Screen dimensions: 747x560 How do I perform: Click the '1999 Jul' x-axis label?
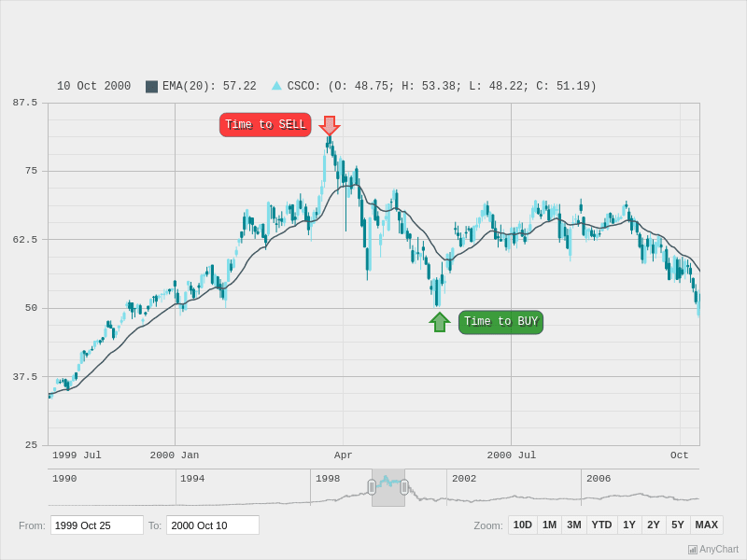coord(77,455)
